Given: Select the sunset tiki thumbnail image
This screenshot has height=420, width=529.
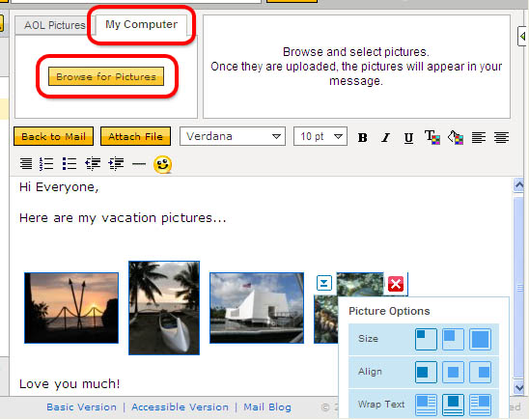Looking at the screenshot, I should 71,308.
